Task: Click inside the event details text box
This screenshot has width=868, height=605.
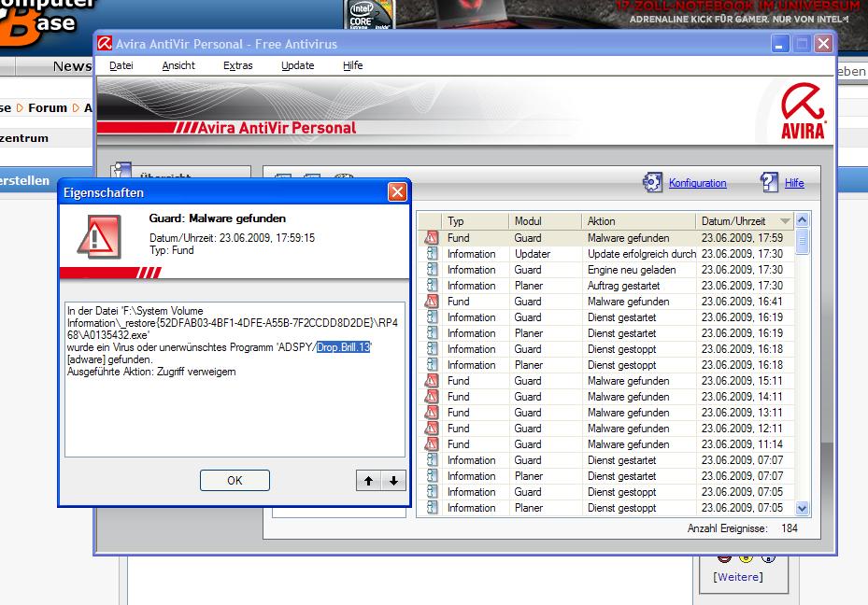Action: point(235,379)
